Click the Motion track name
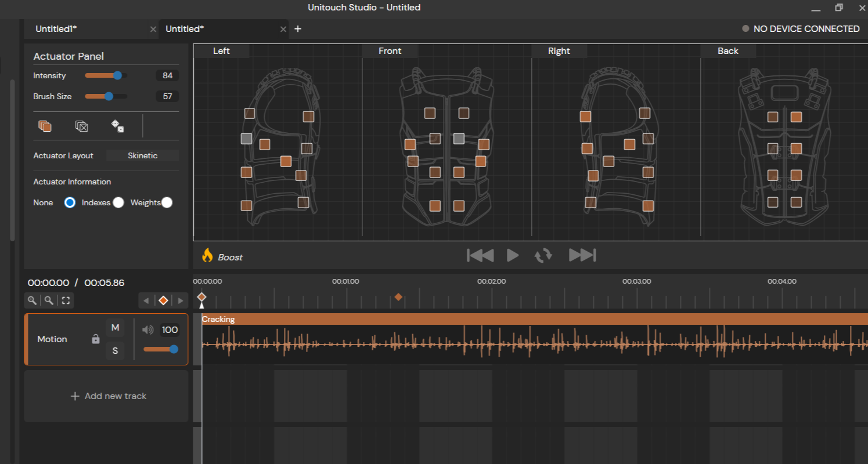The image size is (868, 464). tap(52, 339)
